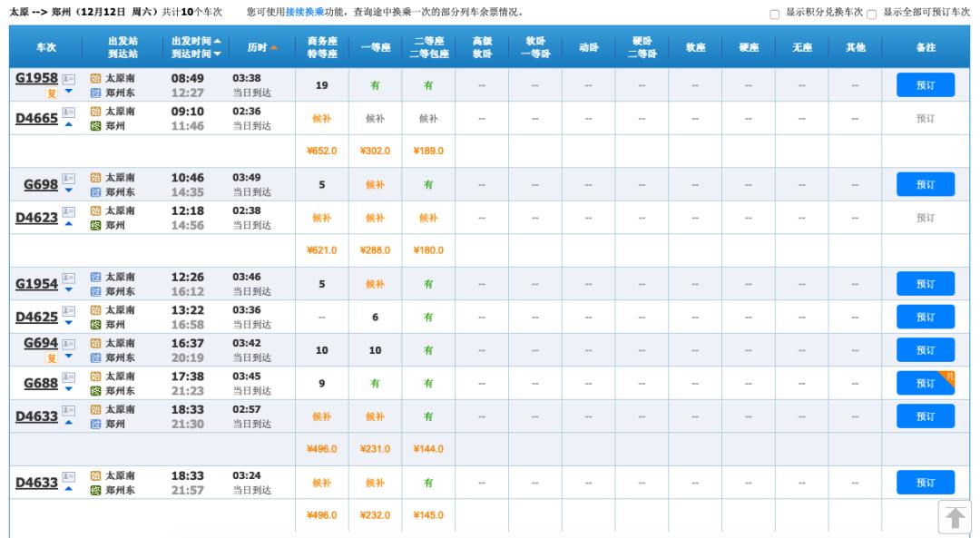Enable 显示积分兑换车次 checkbox

(774, 14)
